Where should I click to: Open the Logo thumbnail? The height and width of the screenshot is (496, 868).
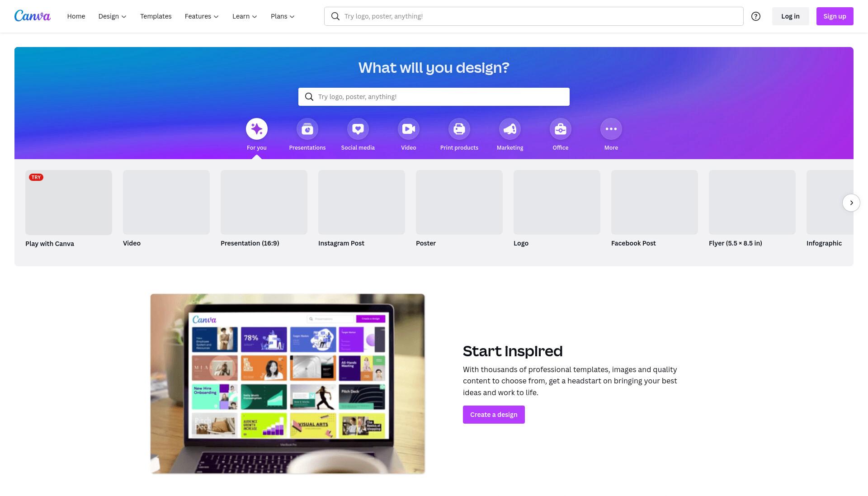pyautogui.click(x=557, y=202)
